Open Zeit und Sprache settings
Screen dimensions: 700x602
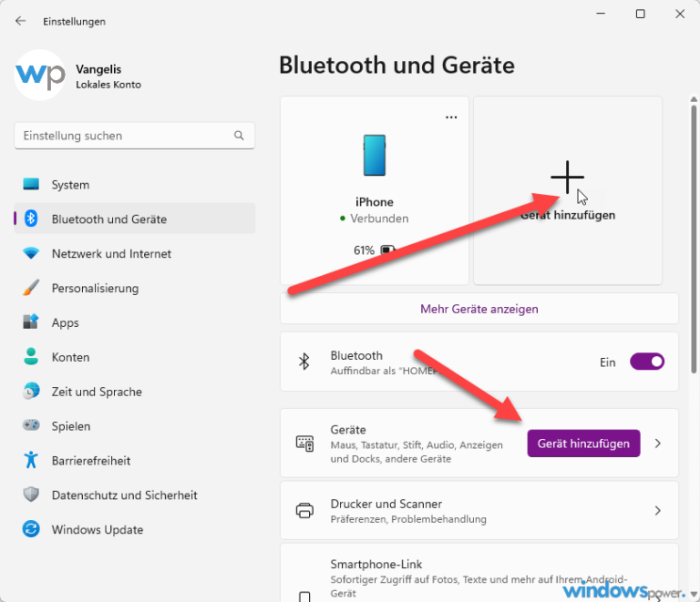coord(134,391)
